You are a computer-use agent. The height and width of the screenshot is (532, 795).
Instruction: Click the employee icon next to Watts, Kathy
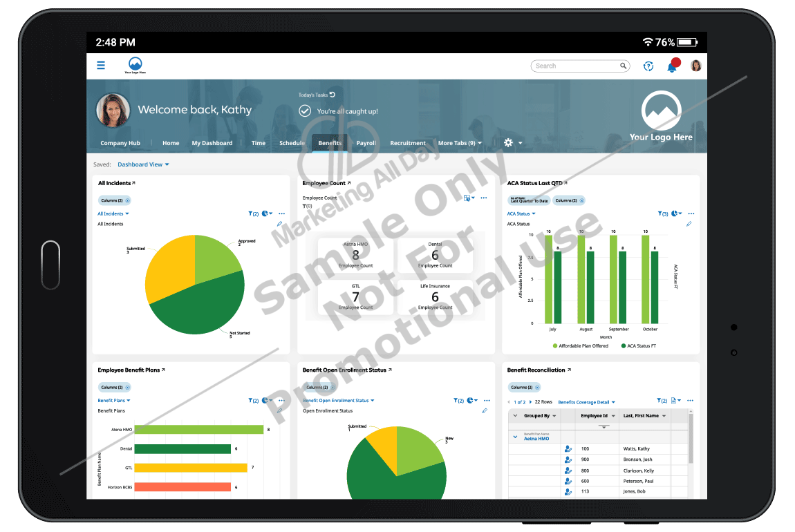(568, 448)
